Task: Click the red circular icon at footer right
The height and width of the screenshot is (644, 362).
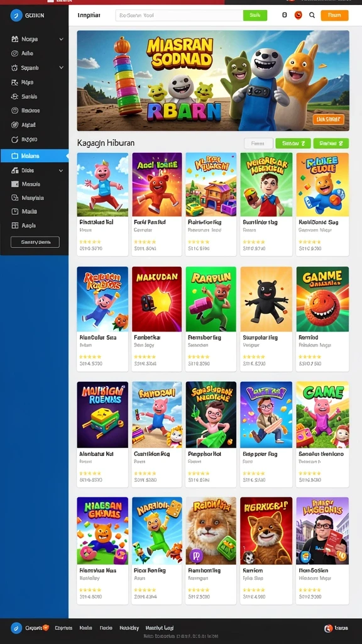Action: pos(328,628)
